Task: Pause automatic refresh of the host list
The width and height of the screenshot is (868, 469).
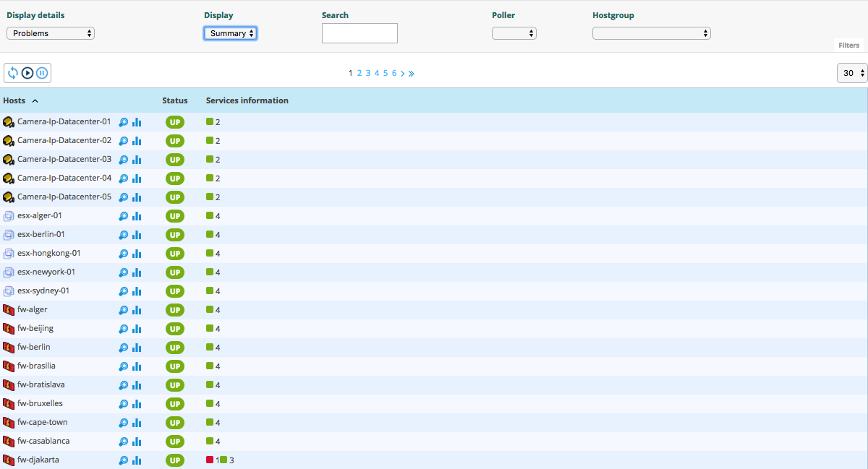Action: (x=42, y=73)
